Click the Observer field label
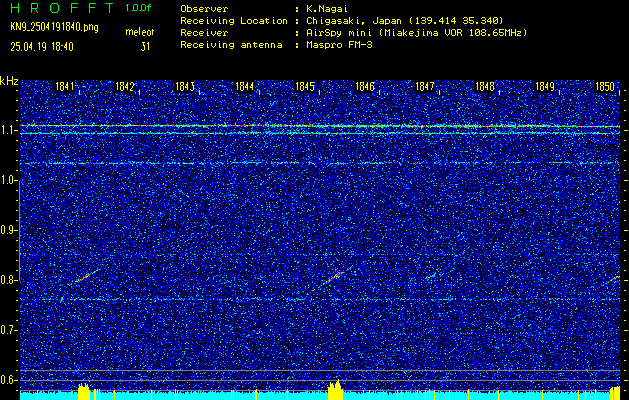This screenshot has height=400, width=629. click(x=204, y=9)
